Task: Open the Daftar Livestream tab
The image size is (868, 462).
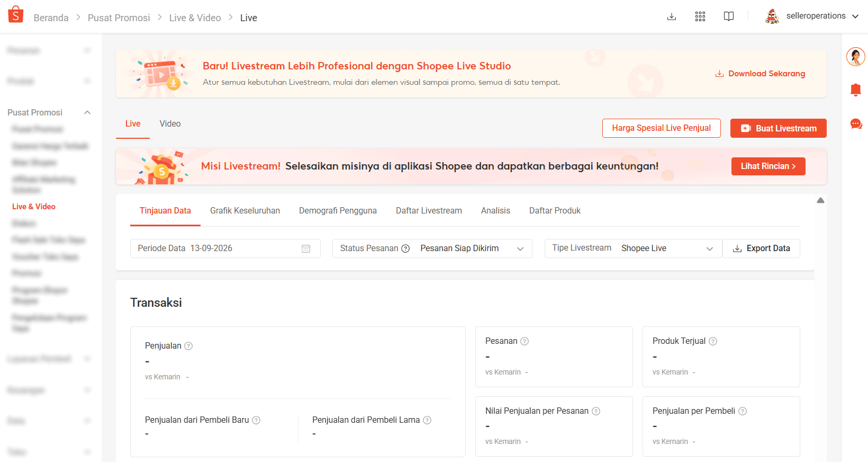Action: pos(429,210)
